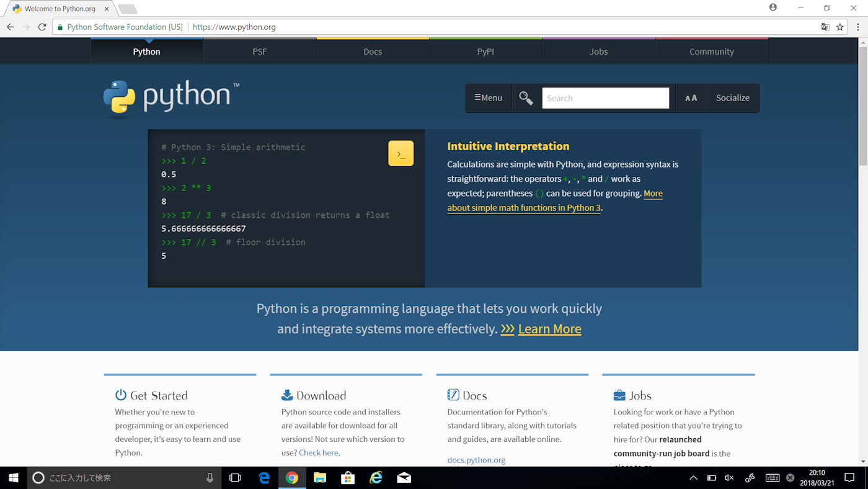Click the browser back arrow
Image resolution: width=868 pixels, height=489 pixels.
(10, 27)
